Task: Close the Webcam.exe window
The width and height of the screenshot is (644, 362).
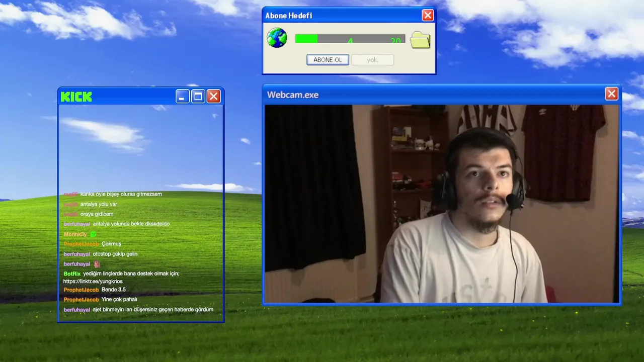Action: 611,94
